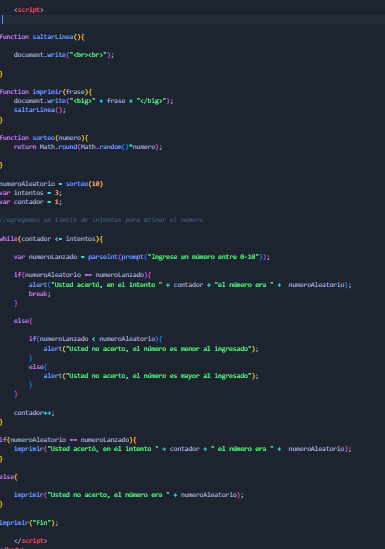The image size is (385, 549).
Task: Click the break statement
Action: pyautogui.click(x=40, y=294)
